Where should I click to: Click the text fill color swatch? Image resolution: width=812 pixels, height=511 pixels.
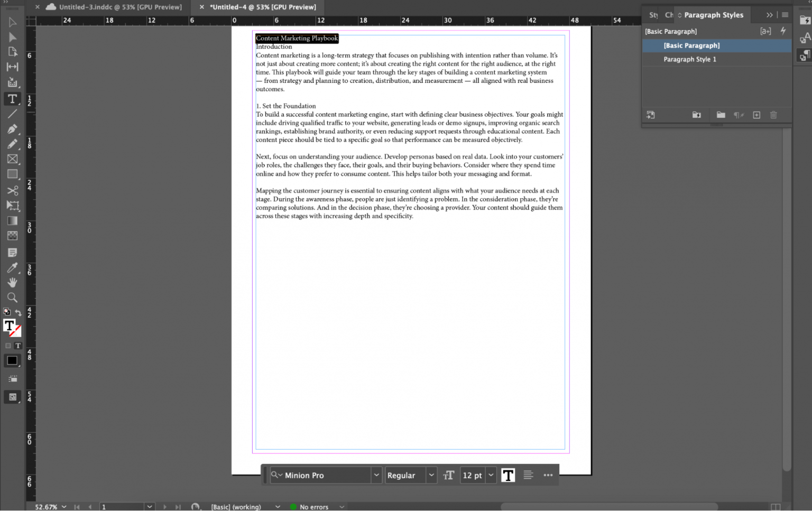click(x=10, y=326)
